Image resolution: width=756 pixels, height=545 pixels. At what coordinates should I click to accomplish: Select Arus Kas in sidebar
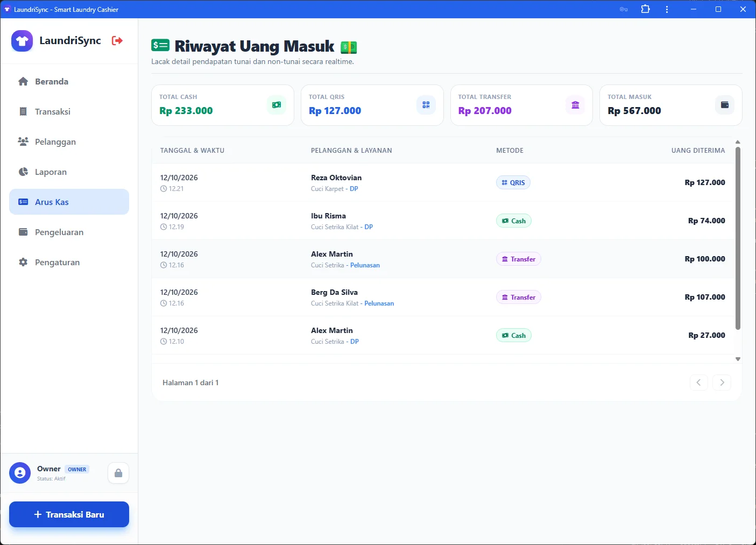[x=69, y=202]
